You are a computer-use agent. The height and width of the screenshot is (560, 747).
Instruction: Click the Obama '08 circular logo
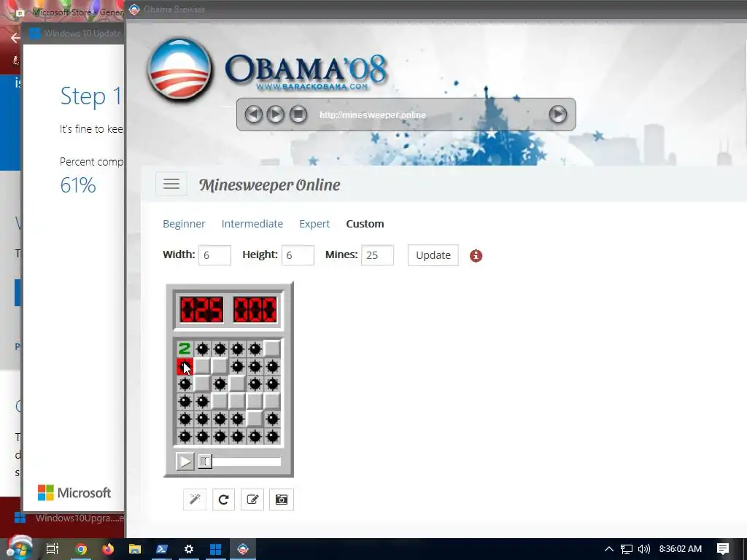(179, 69)
